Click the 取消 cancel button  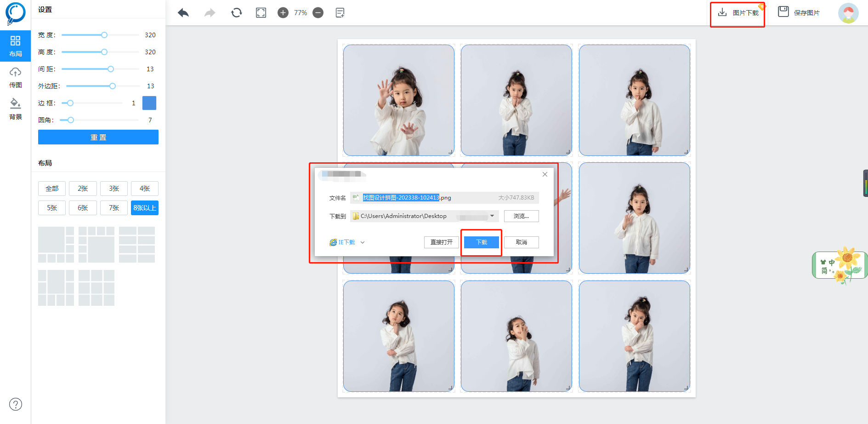(x=522, y=242)
